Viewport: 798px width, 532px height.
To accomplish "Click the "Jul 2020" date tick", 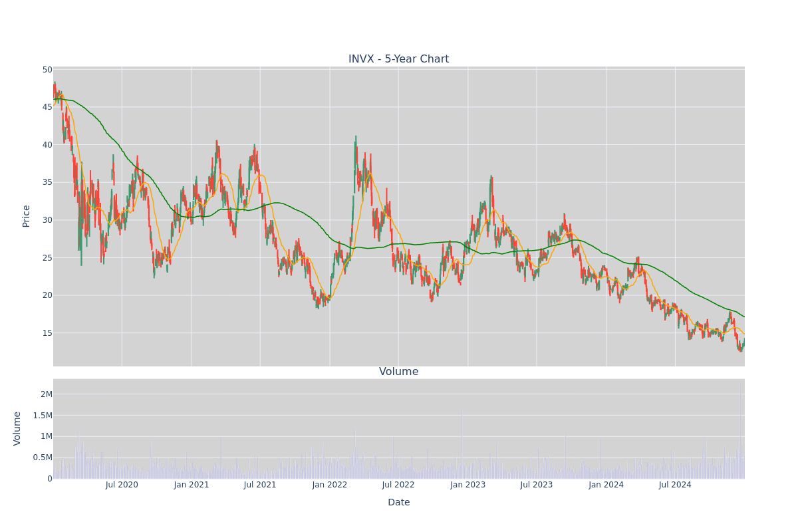I will click(x=122, y=485).
